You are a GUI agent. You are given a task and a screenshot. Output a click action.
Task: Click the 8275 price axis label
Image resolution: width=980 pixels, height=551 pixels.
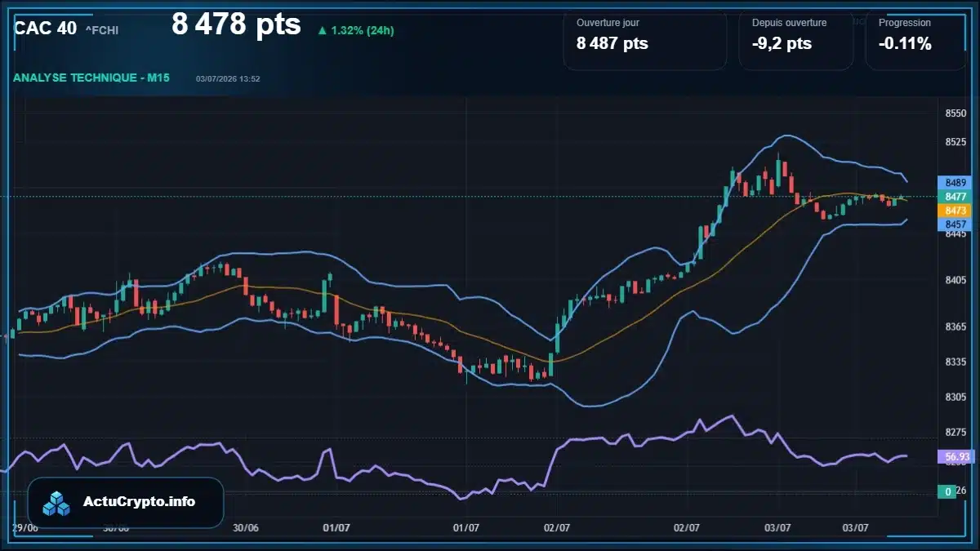(x=955, y=431)
